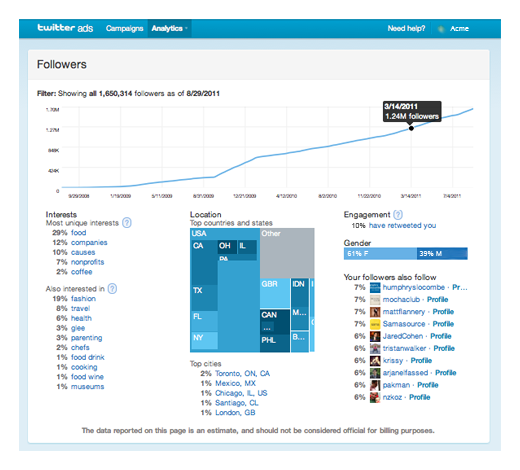Select the nonprofits interest link

(x=87, y=262)
